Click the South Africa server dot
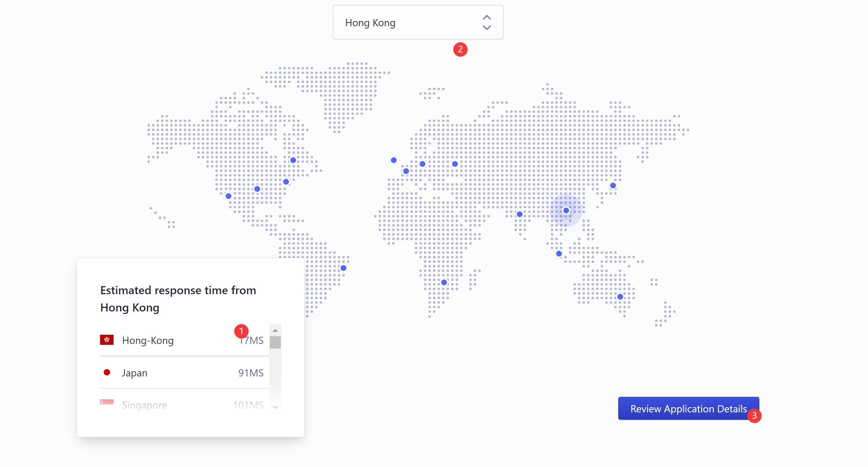Viewport: 868px width, 467px height. (444, 282)
